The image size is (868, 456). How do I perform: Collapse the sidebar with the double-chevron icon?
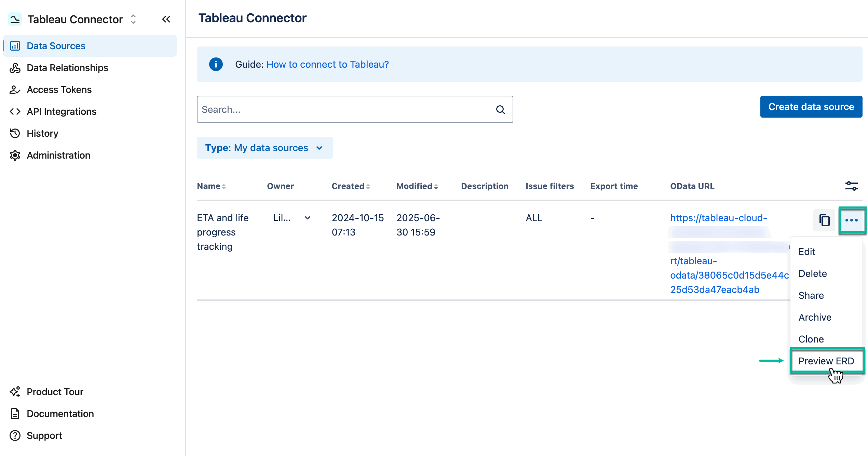click(166, 19)
